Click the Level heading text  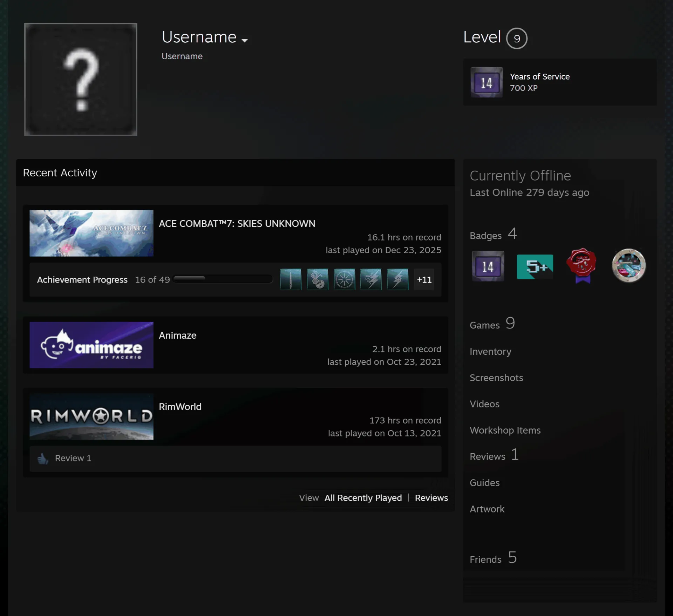point(482,37)
